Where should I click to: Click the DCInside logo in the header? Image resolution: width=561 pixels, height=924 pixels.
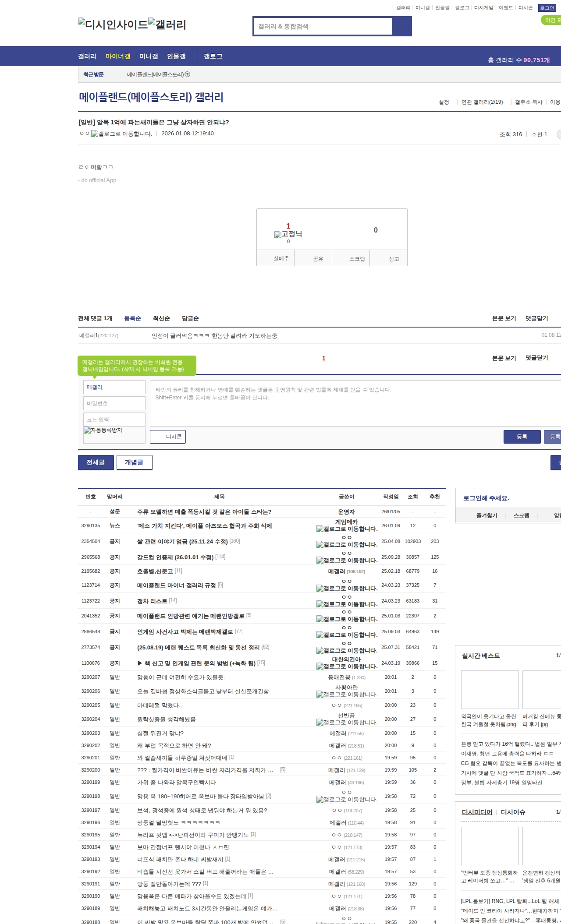coord(113,25)
